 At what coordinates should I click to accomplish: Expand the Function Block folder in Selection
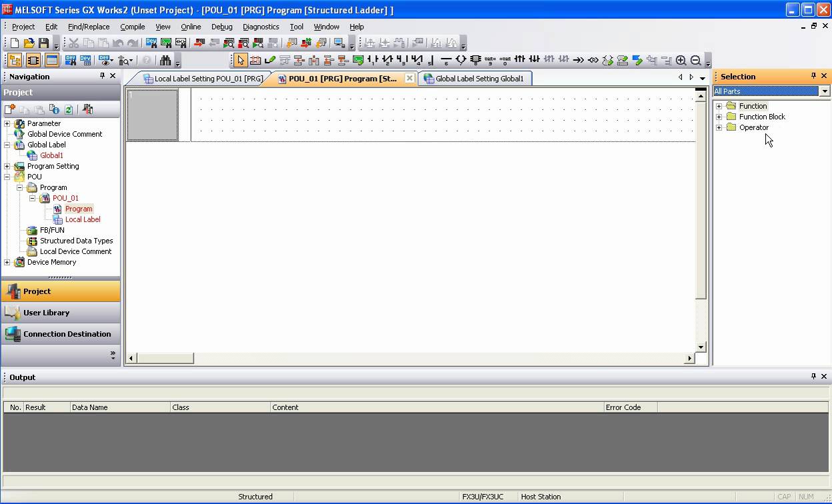pos(719,117)
